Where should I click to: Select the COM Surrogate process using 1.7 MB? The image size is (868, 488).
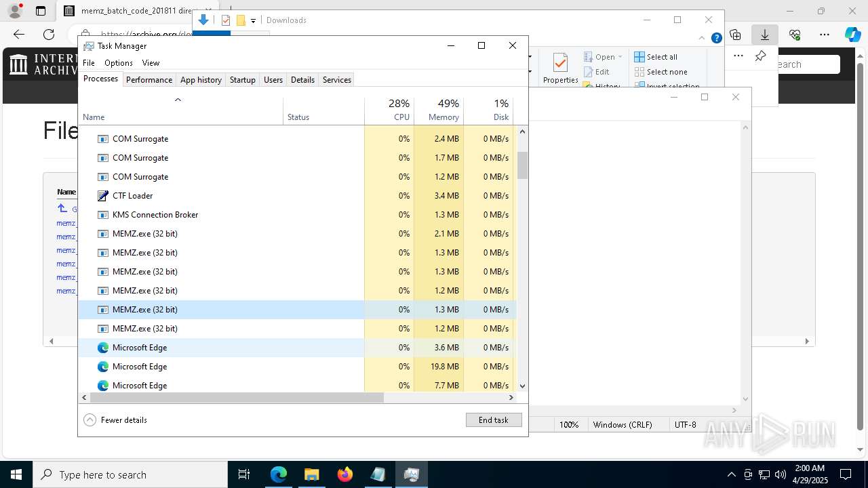[x=297, y=157]
